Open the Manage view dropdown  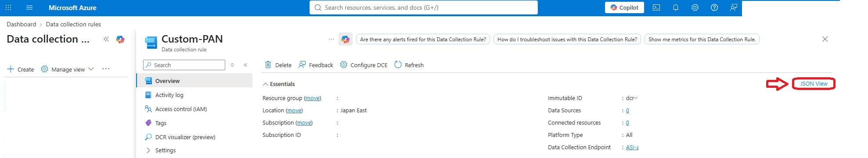pyautogui.click(x=67, y=69)
